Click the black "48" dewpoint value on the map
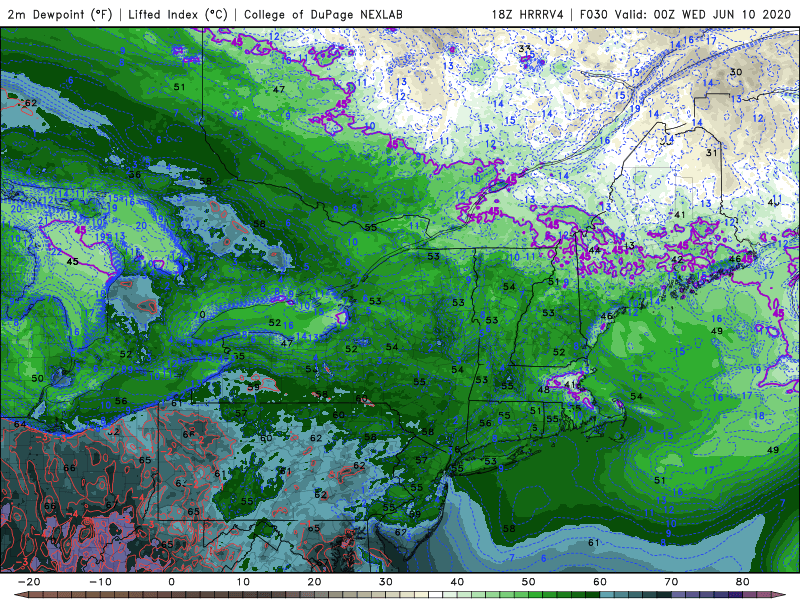This screenshot has width=800, height=600. tap(544, 390)
